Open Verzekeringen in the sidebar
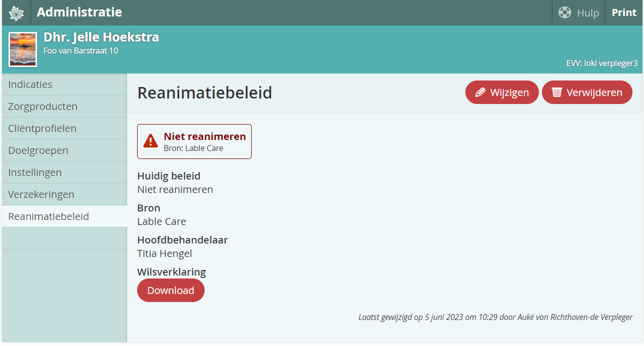This screenshot has height=346, width=644. (x=41, y=194)
